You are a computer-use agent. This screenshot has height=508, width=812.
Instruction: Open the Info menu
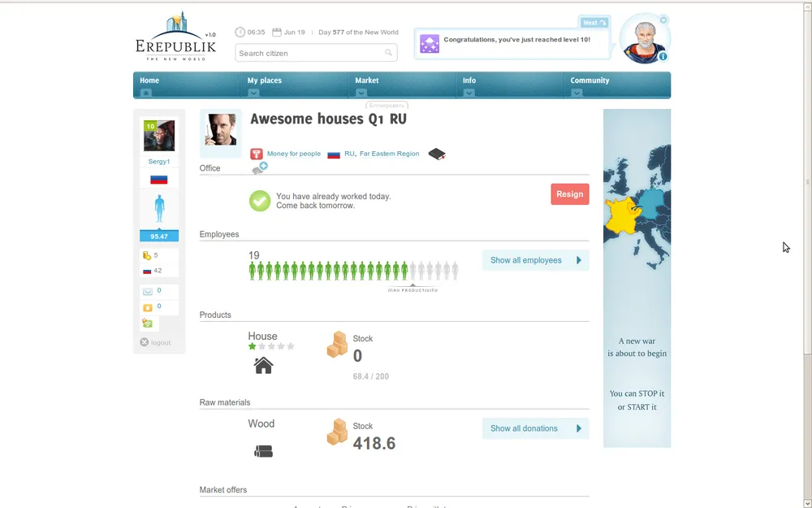pos(469,80)
